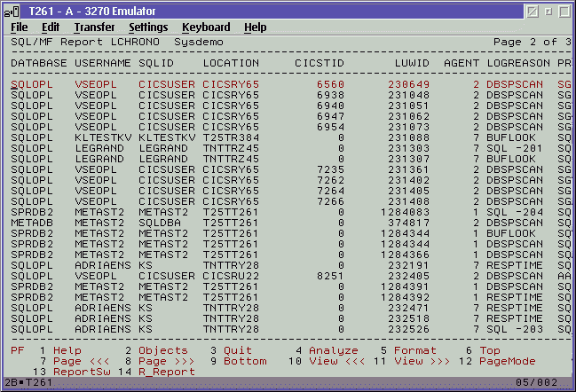Open the Settings menu
This screenshot has height=392, width=576.
(x=148, y=27)
